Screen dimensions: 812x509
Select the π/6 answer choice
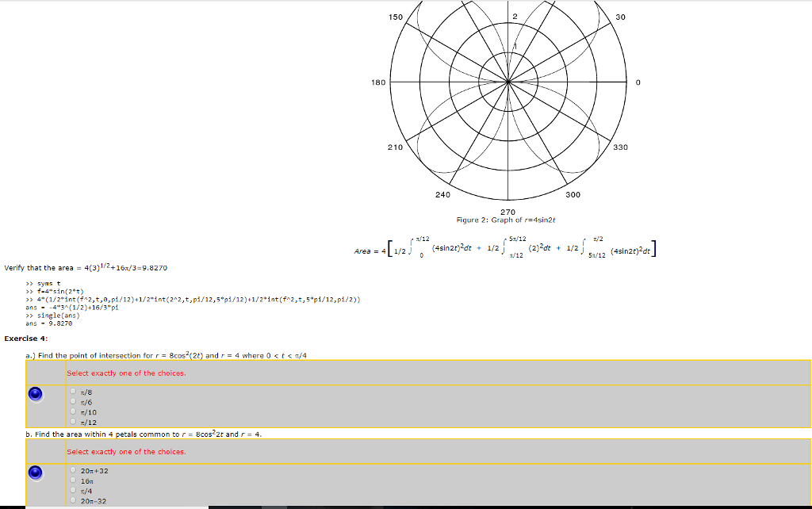[x=72, y=402]
